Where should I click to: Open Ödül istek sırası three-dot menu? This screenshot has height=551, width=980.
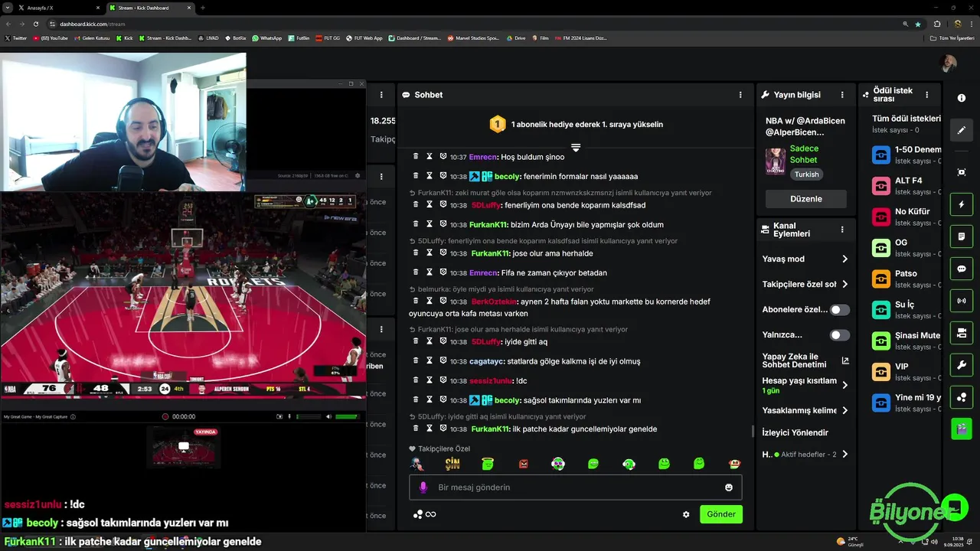(x=927, y=95)
